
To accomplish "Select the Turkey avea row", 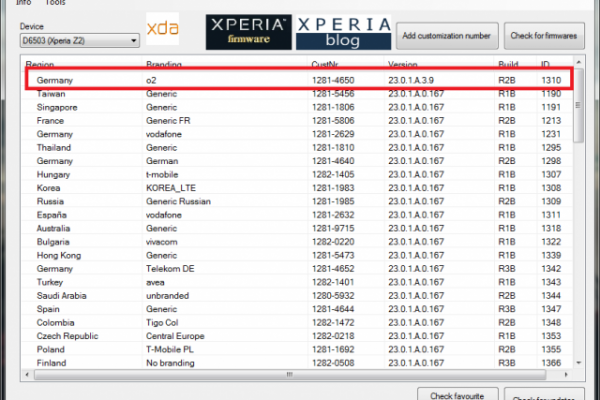I will (x=298, y=282).
